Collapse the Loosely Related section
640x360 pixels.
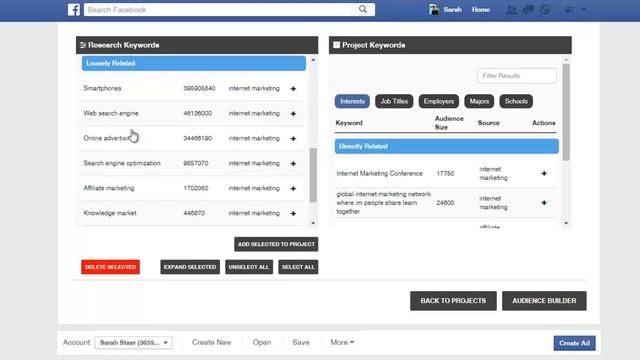(193, 63)
